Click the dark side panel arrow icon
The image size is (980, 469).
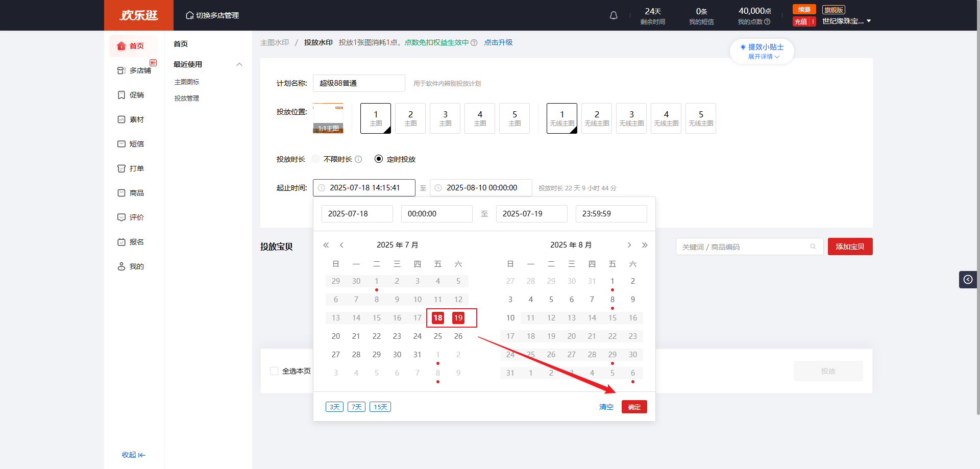pyautogui.click(x=968, y=279)
